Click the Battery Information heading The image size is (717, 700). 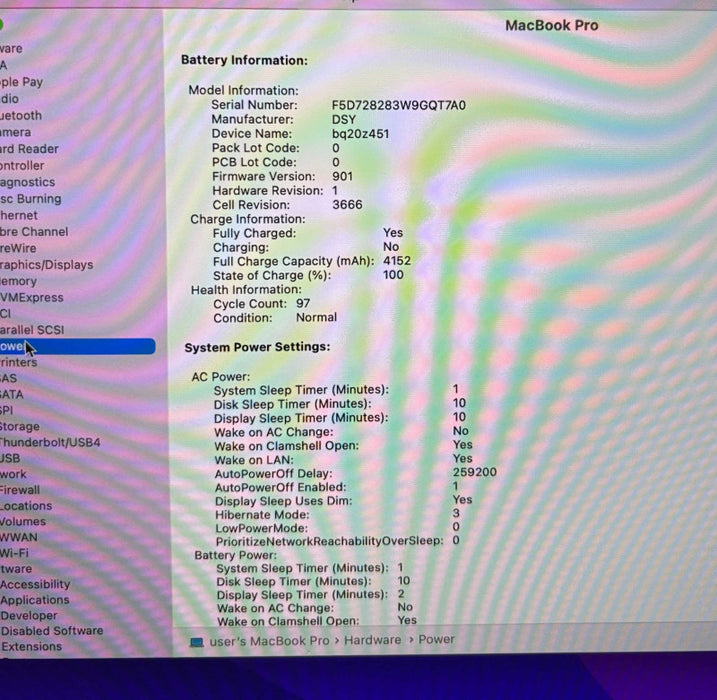point(244,60)
